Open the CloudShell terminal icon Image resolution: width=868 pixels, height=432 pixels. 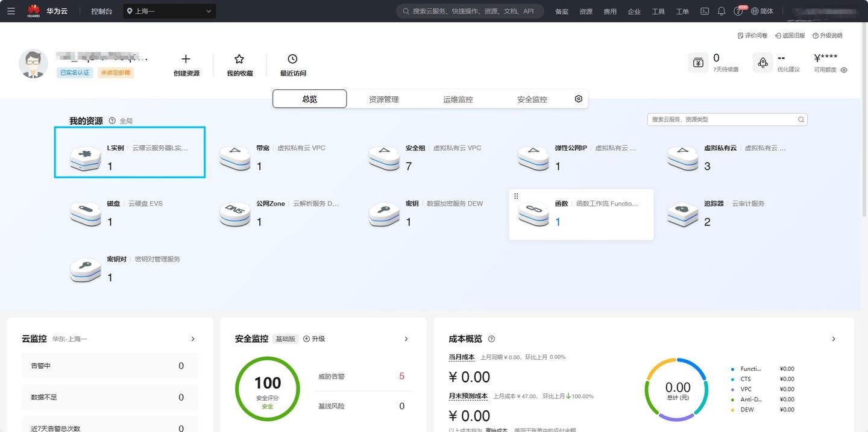[704, 11]
